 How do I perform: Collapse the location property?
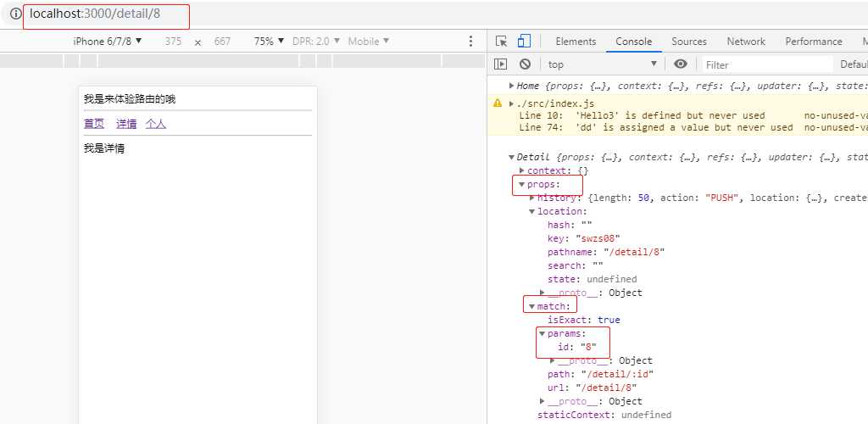click(532, 211)
